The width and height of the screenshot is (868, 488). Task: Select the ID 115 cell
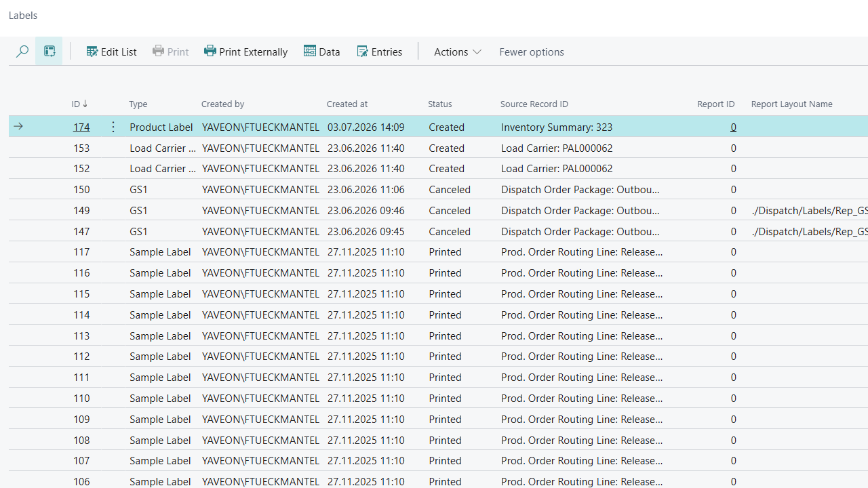(x=81, y=293)
